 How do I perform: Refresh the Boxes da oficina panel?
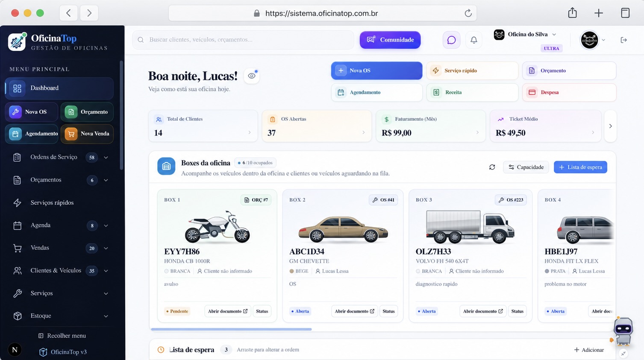tap(492, 167)
